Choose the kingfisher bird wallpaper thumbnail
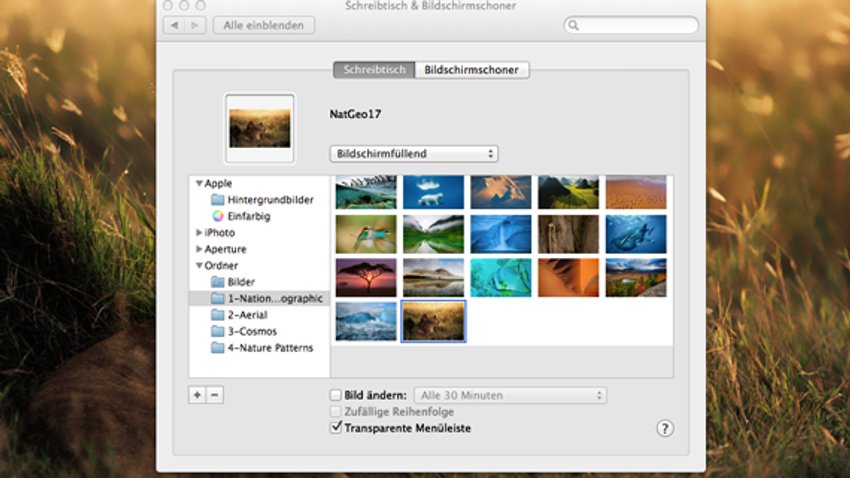This screenshot has height=478, width=850. (366, 234)
